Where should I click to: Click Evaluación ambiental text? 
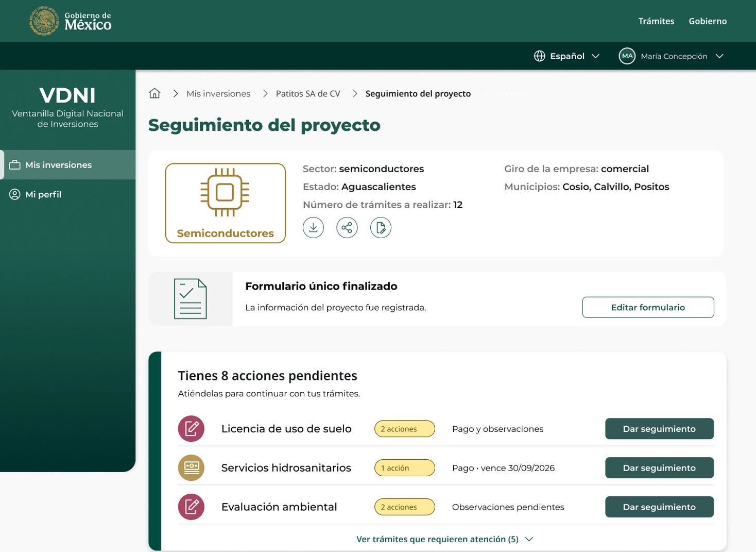[x=279, y=507]
